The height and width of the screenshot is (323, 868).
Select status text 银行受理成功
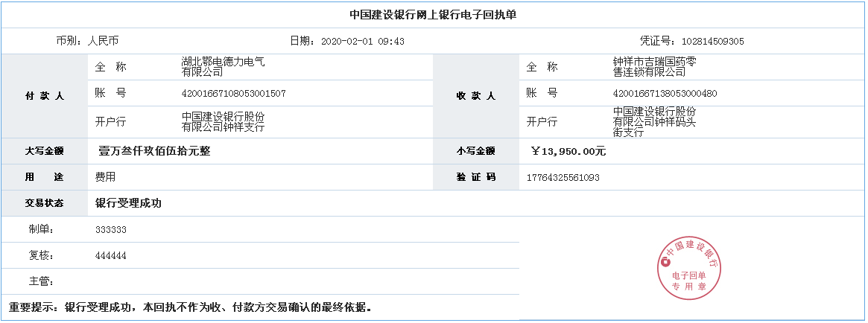click(128, 203)
